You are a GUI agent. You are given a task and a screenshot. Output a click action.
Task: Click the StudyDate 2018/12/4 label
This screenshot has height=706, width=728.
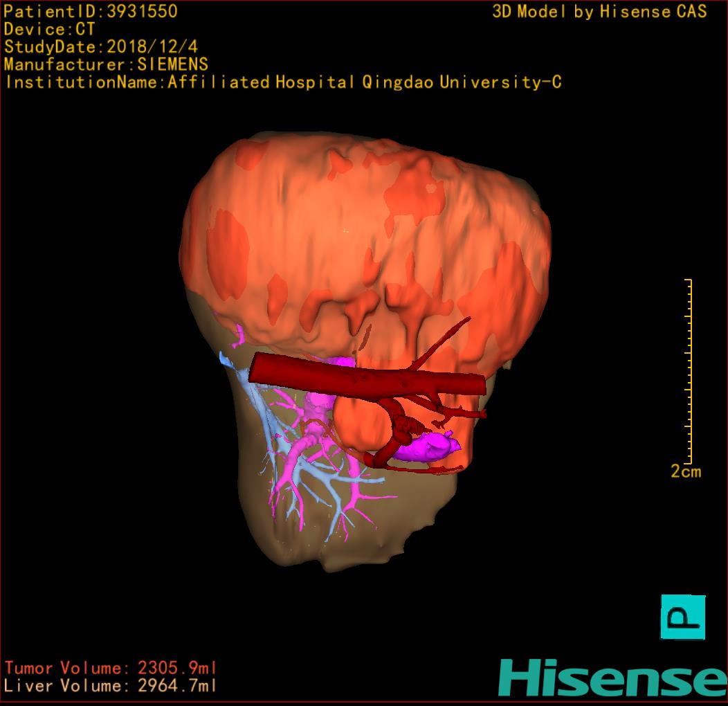[x=100, y=48]
